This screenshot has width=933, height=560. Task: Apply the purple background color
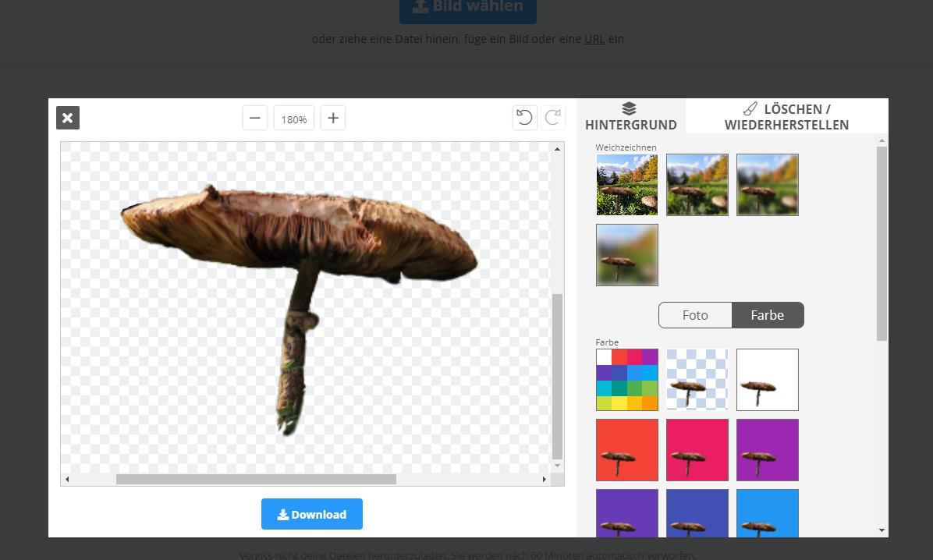[768, 450]
